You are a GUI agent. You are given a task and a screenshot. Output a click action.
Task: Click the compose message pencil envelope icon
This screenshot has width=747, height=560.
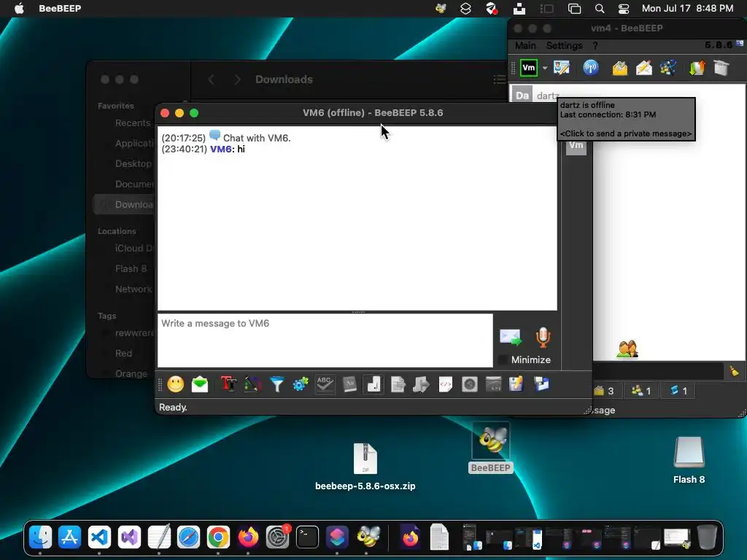pos(643,68)
